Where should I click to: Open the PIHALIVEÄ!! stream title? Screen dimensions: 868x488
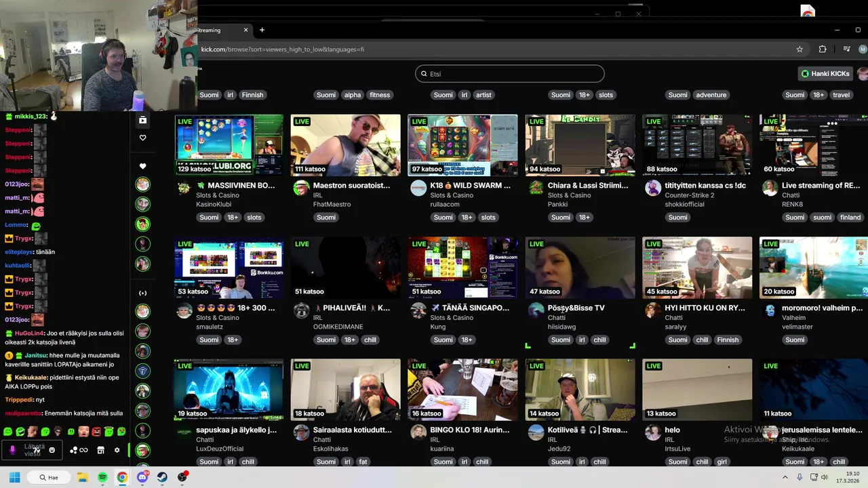[351, 308]
